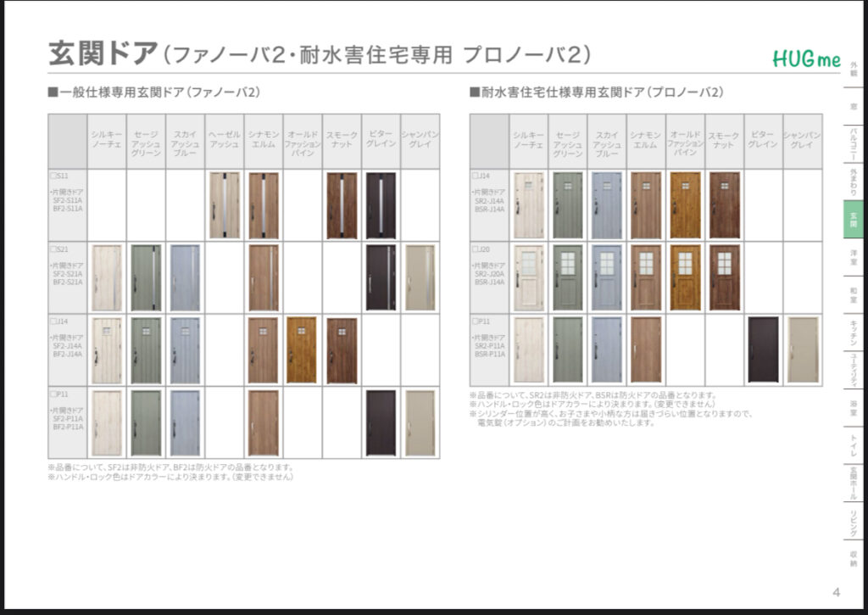
Task: Check the S11 box in Fanova2 table
Action: click(53, 176)
